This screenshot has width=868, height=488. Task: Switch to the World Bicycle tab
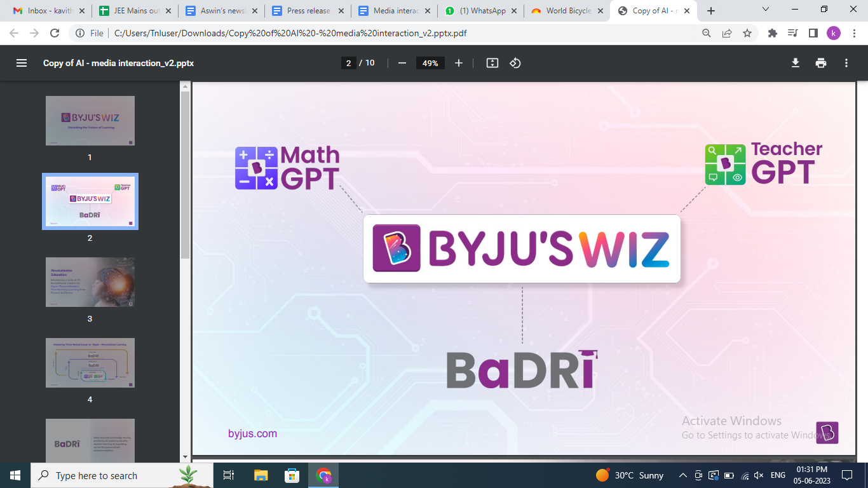tap(567, 11)
